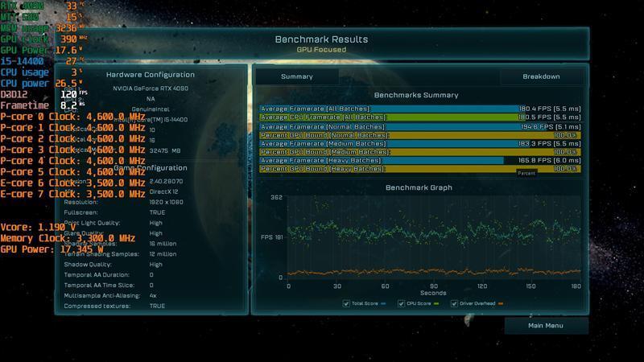Select Average CPU Framerate (All Batches) bar
The width and height of the screenshot is (644, 362).
pos(419,117)
